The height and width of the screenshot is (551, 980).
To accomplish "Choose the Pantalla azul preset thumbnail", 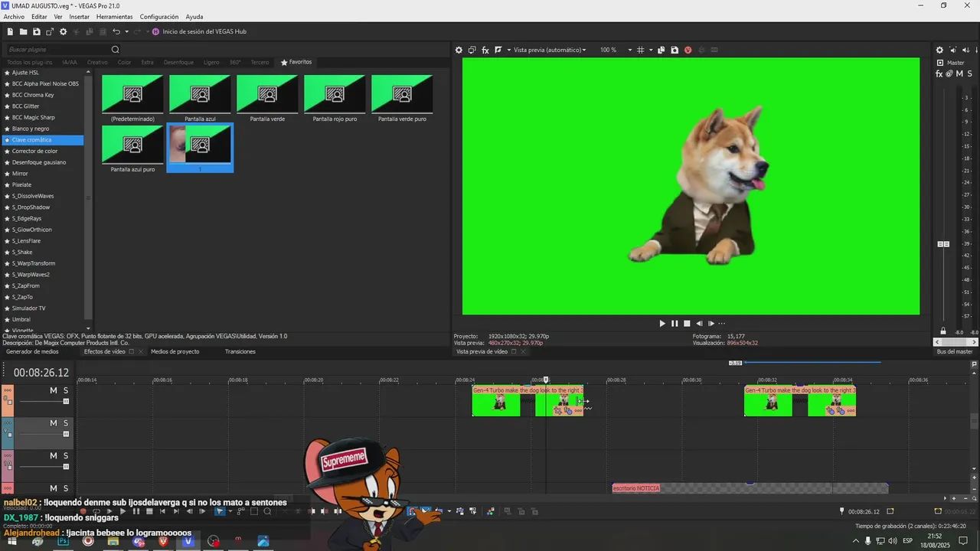I will [x=200, y=94].
